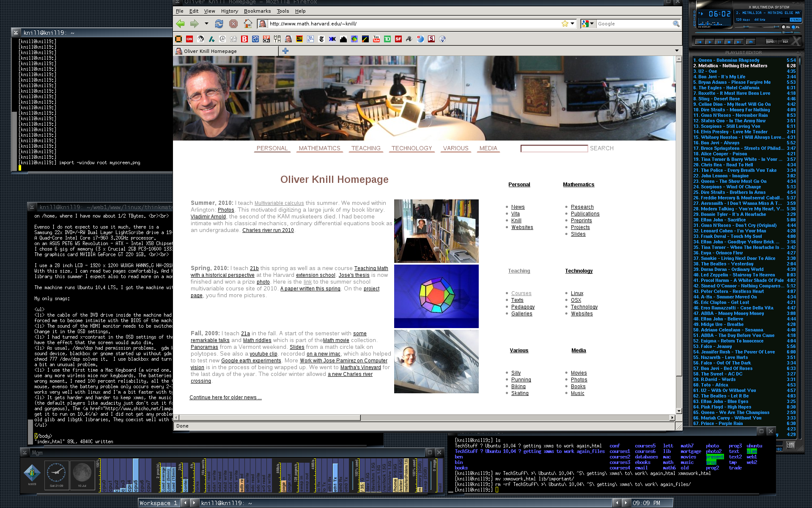Open the list all tabs dropdown
The width and height of the screenshot is (812, 508).
[x=677, y=51]
